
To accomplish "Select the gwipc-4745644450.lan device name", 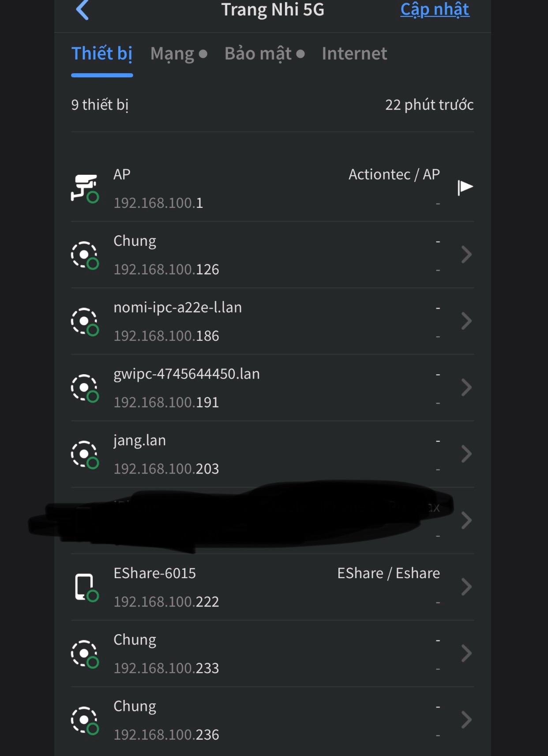I will [187, 374].
